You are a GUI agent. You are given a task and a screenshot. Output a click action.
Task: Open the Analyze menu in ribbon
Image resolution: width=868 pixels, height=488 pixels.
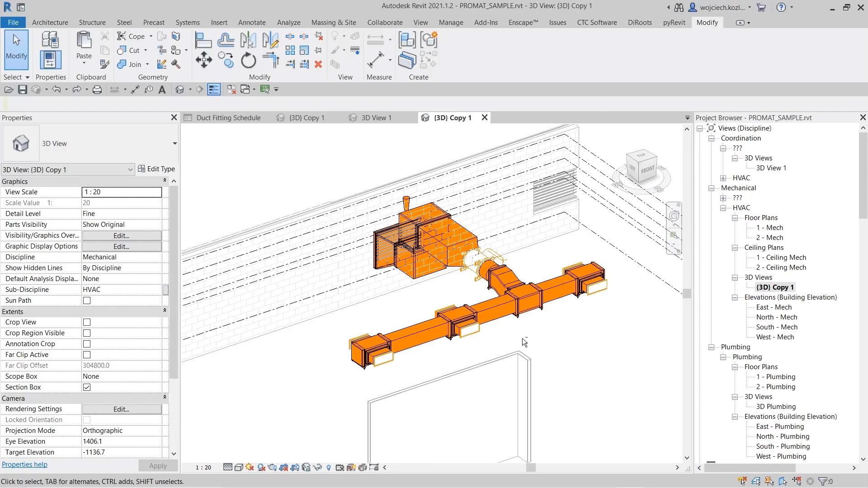tap(288, 22)
